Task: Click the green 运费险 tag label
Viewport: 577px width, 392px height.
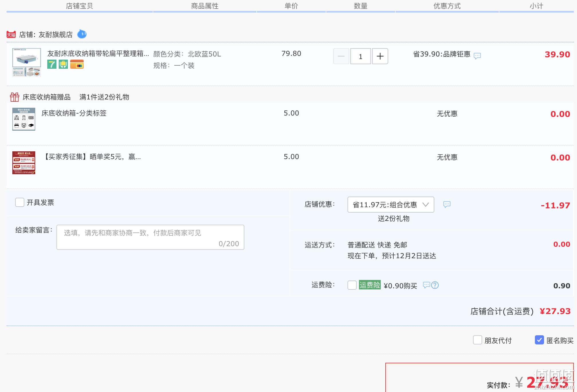Action: (x=370, y=285)
